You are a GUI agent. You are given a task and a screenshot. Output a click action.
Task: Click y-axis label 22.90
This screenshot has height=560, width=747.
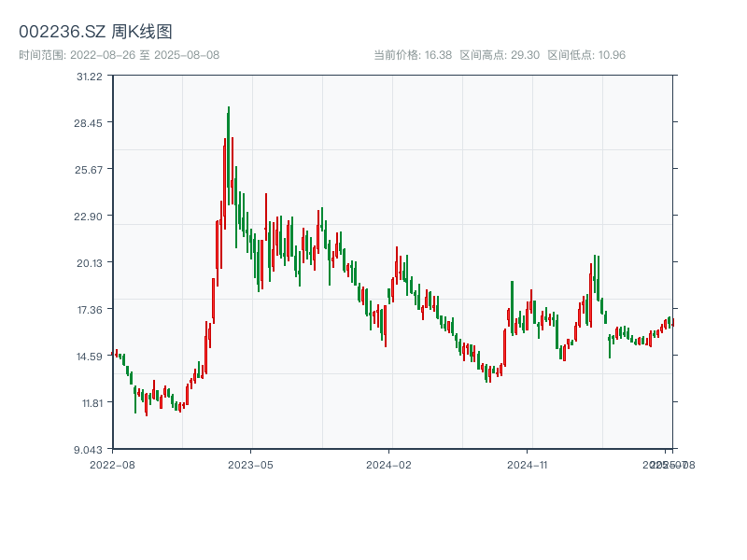point(88,217)
